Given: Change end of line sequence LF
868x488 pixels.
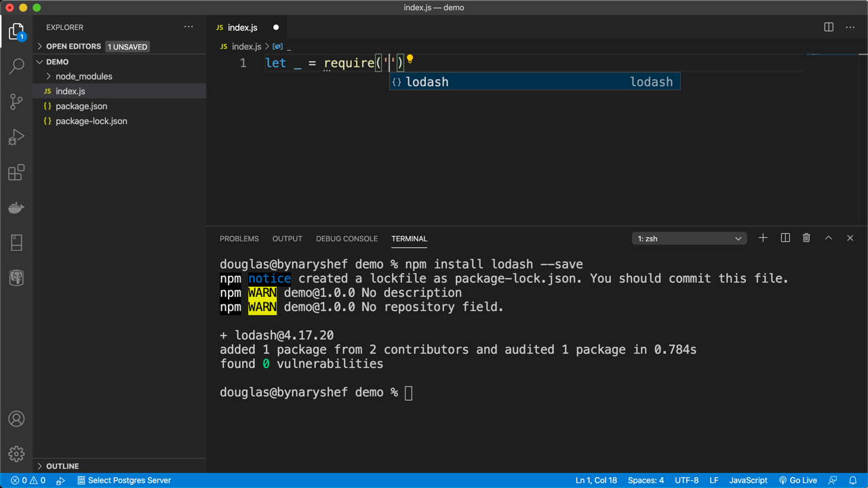Looking at the screenshot, I should point(713,481).
